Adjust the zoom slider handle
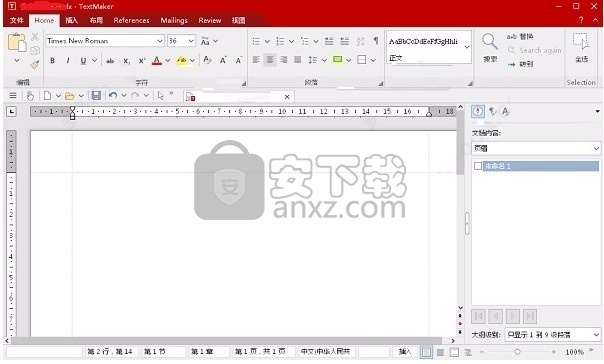 (517, 352)
